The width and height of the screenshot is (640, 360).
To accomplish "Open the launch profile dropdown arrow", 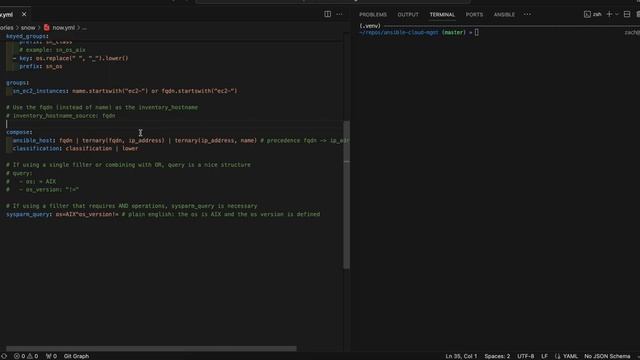I will [x=617, y=14].
